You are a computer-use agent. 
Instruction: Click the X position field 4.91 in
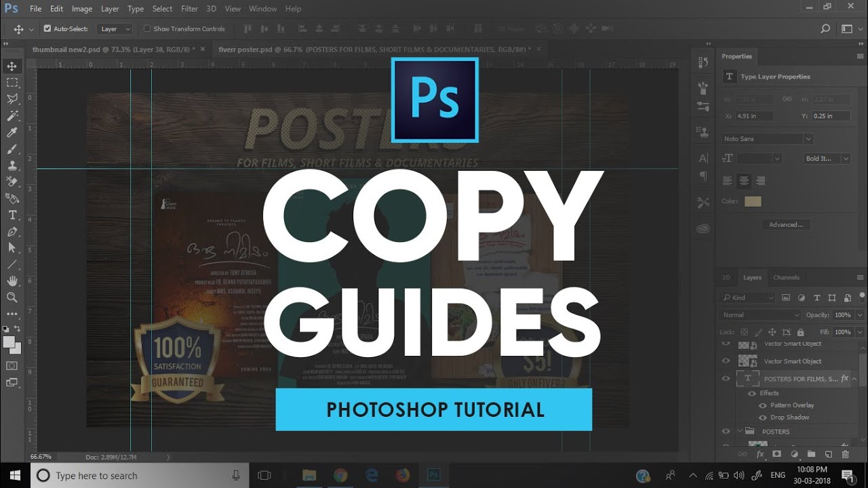coord(753,116)
